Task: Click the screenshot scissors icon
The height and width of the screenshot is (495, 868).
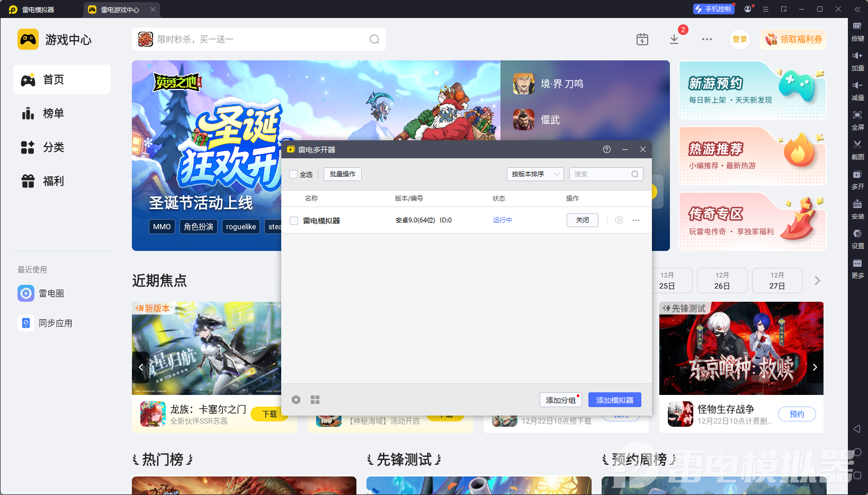Action: [x=857, y=145]
